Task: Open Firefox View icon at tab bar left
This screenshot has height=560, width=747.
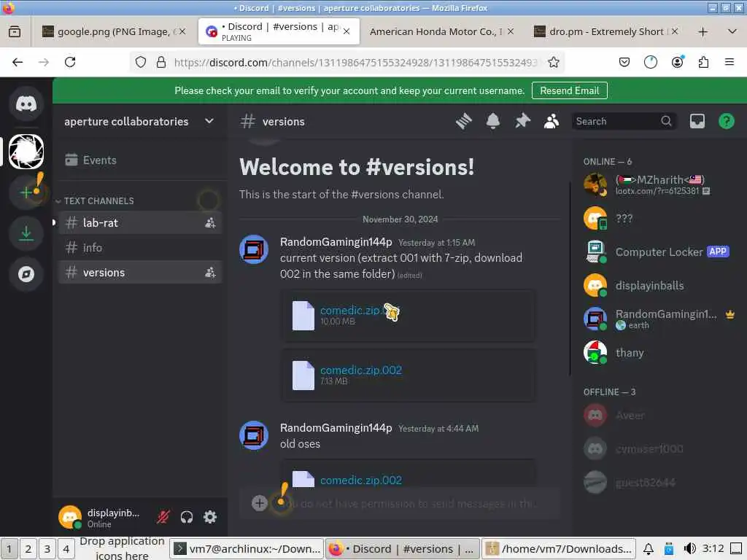Action: point(15,31)
